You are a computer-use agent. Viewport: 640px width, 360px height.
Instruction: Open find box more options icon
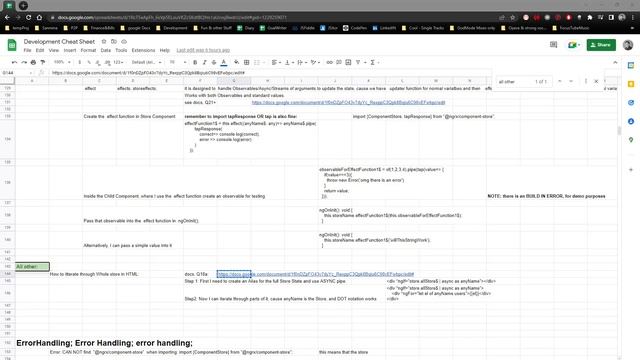click(586, 82)
